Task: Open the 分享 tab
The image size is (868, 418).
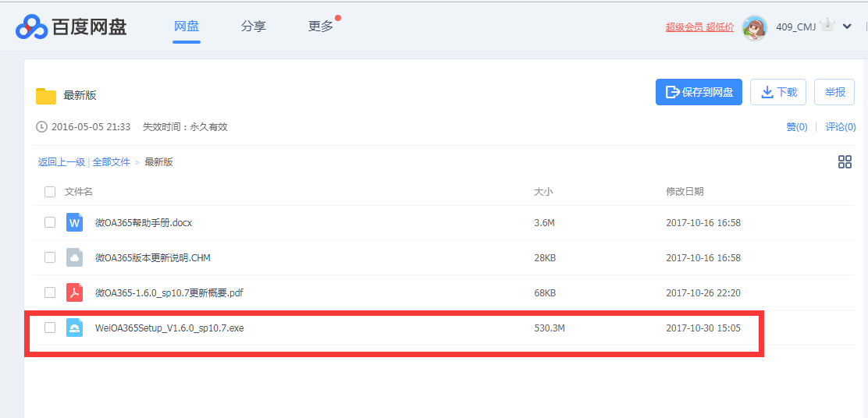Action: coord(254,26)
